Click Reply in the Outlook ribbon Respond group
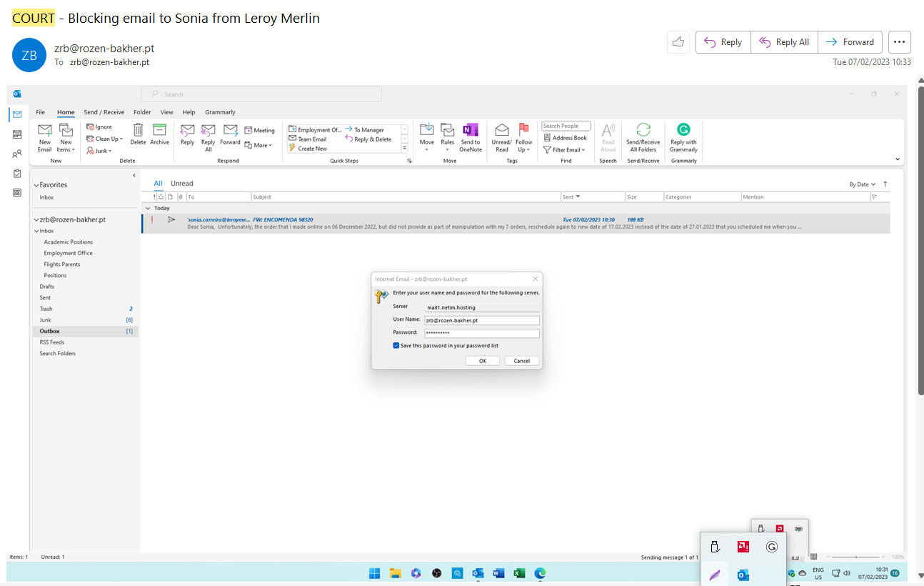924x586 pixels. (x=187, y=134)
